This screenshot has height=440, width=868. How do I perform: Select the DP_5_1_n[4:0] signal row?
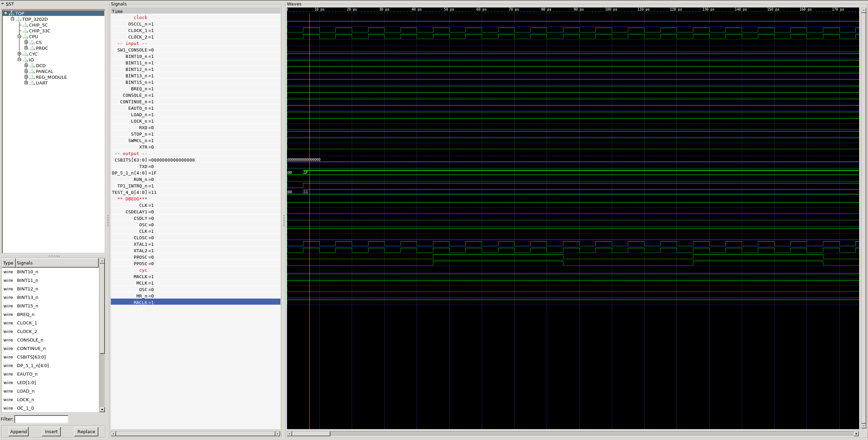click(x=196, y=173)
